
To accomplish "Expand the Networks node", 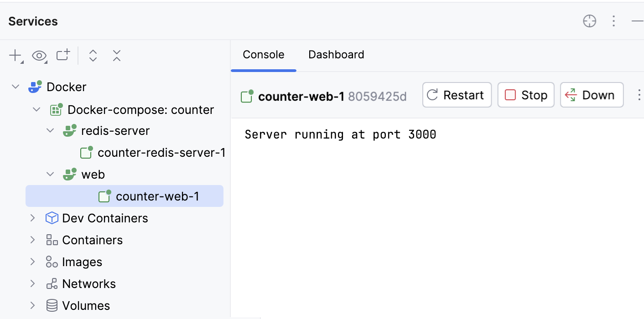I will click(32, 283).
